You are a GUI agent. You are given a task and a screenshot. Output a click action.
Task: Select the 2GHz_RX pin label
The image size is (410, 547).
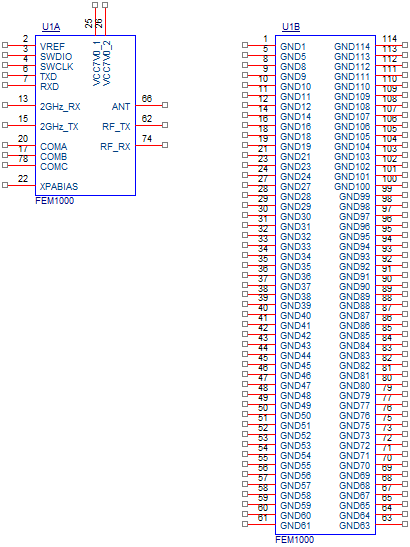point(60,107)
